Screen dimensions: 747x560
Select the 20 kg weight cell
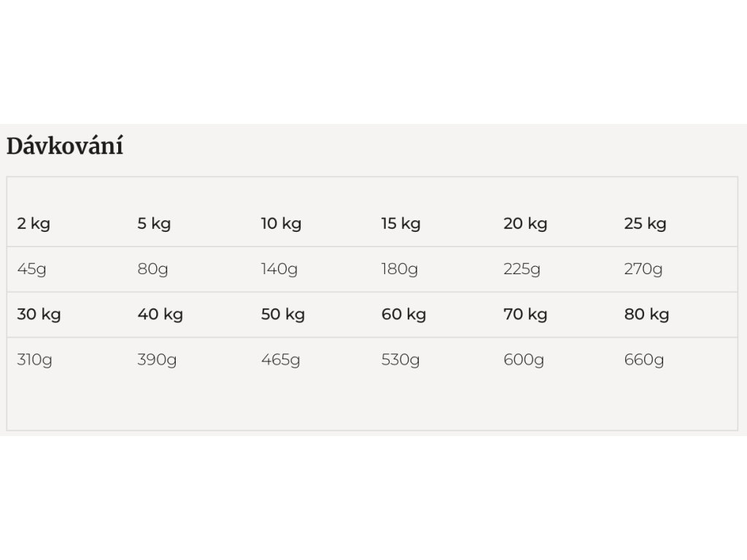525,223
